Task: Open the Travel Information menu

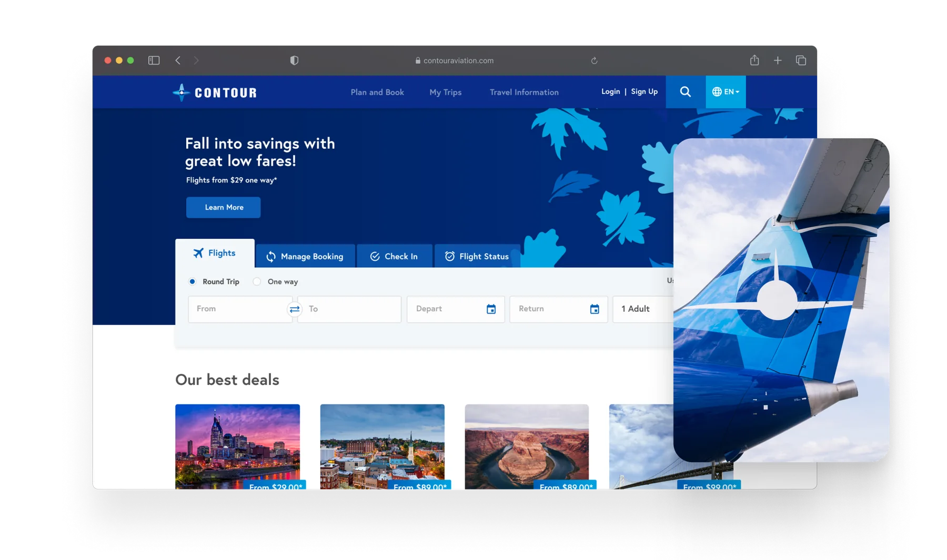Action: click(524, 92)
